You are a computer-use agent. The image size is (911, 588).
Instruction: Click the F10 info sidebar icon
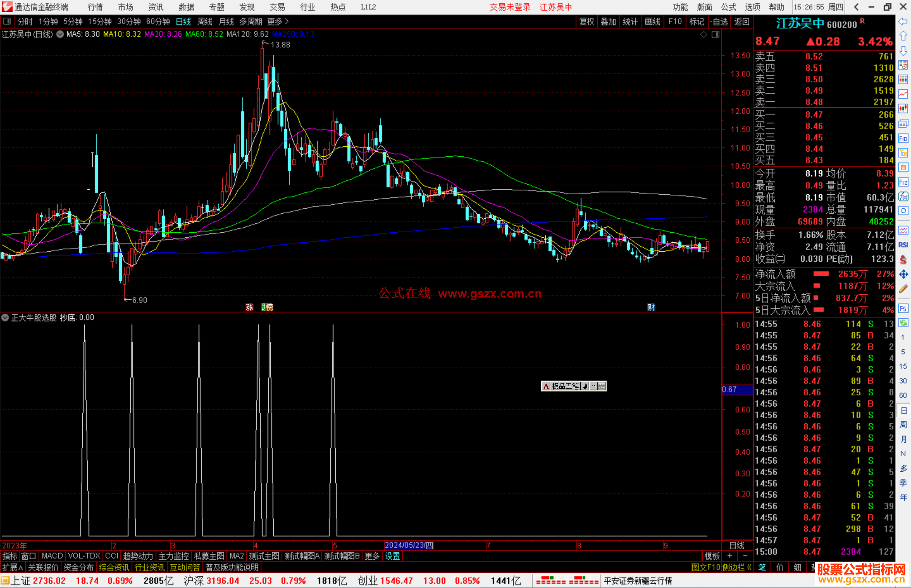pyautogui.click(x=903, y=138)
